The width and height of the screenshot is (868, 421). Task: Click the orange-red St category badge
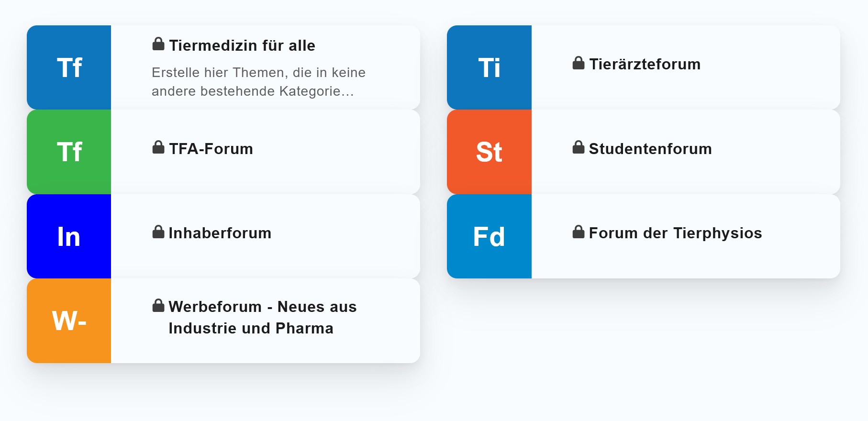(x=489, y=152)
